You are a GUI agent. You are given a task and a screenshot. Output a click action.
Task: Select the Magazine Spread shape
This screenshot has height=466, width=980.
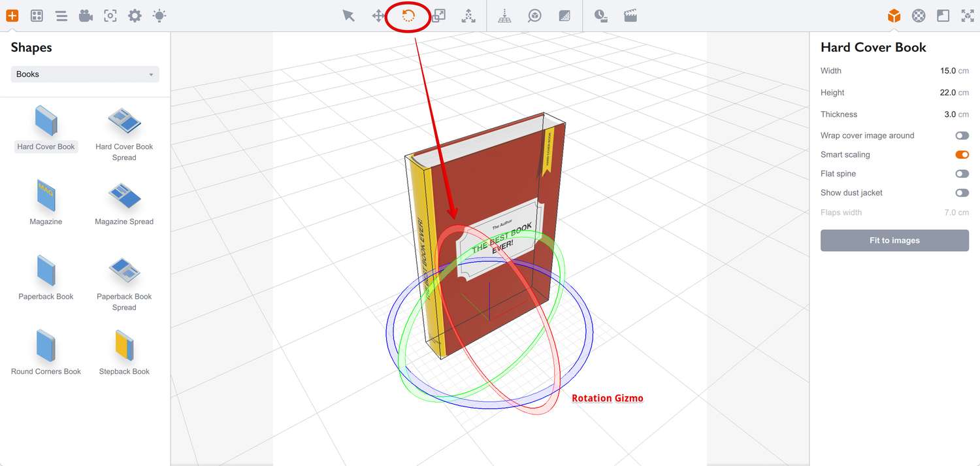click(x=124, y=204)
